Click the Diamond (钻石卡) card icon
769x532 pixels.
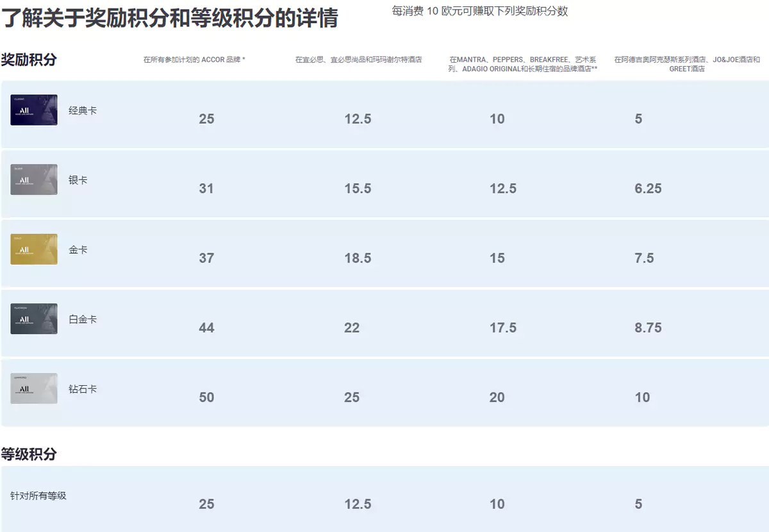pyautogui.click(x=33, y=388)
